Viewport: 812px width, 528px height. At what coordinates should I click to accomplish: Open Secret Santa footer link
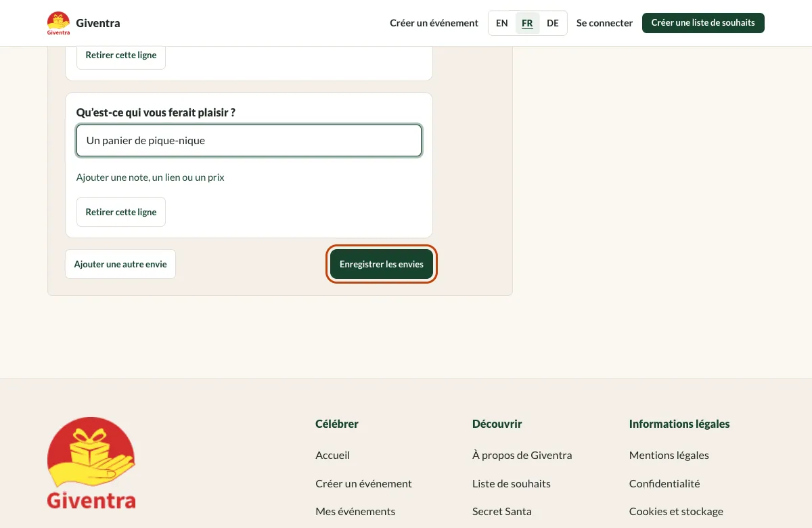click(x=502, y=511)
